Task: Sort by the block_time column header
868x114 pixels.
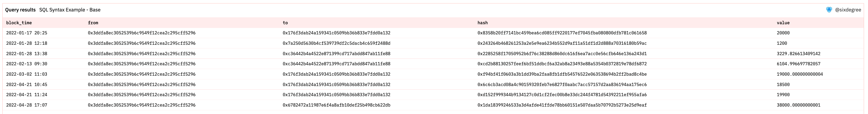Action: (x=19, y=23)
